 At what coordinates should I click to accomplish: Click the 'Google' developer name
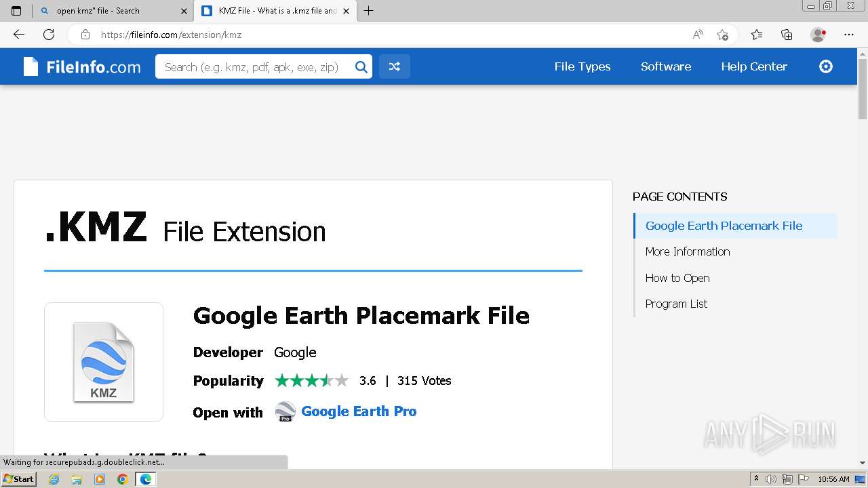pyautogui.click(x=295, y=352)
